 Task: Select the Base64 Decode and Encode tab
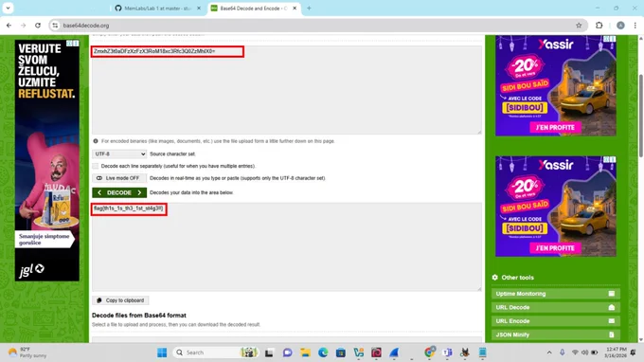[x=254, y=9]
